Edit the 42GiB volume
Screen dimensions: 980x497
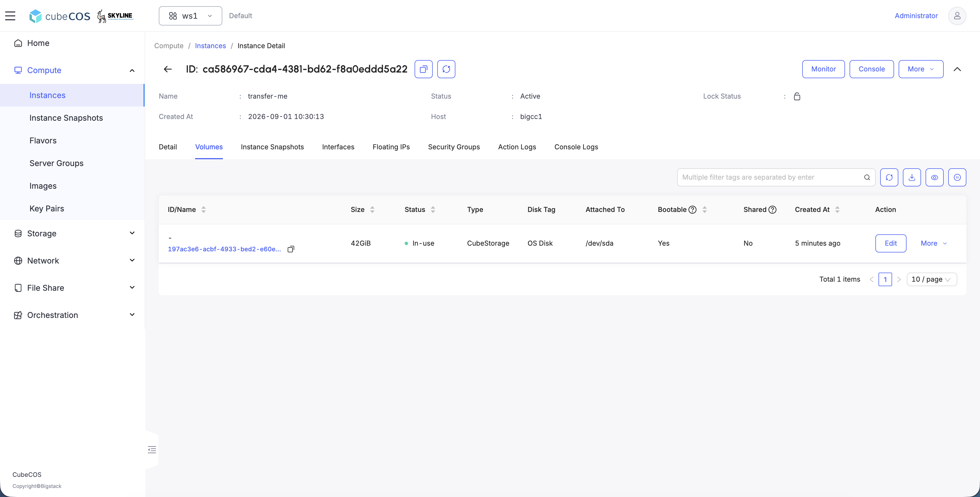891,243
